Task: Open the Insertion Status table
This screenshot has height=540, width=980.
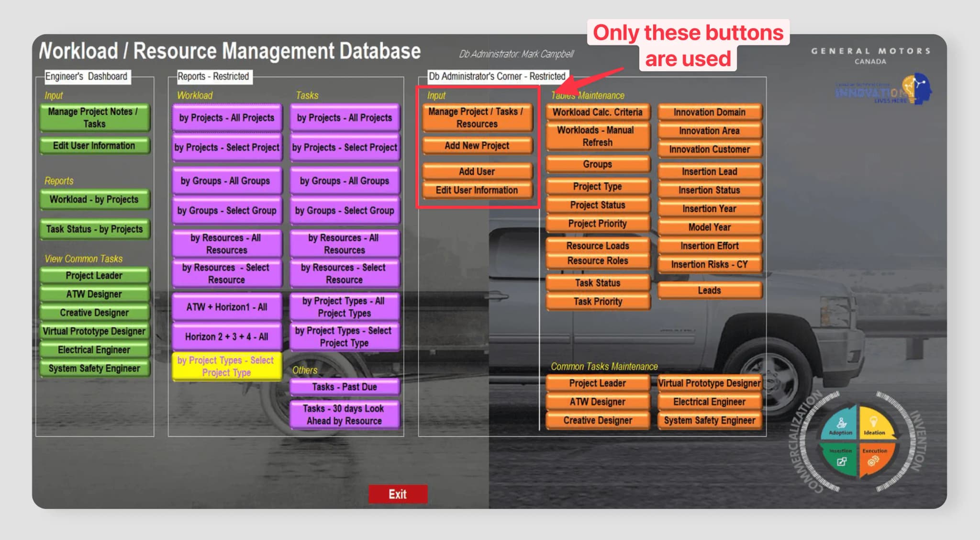Action: click(x=710, y=190)
